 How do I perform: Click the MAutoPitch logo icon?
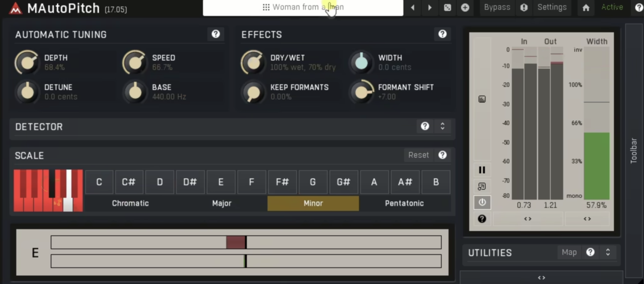[x=16, y=8]
